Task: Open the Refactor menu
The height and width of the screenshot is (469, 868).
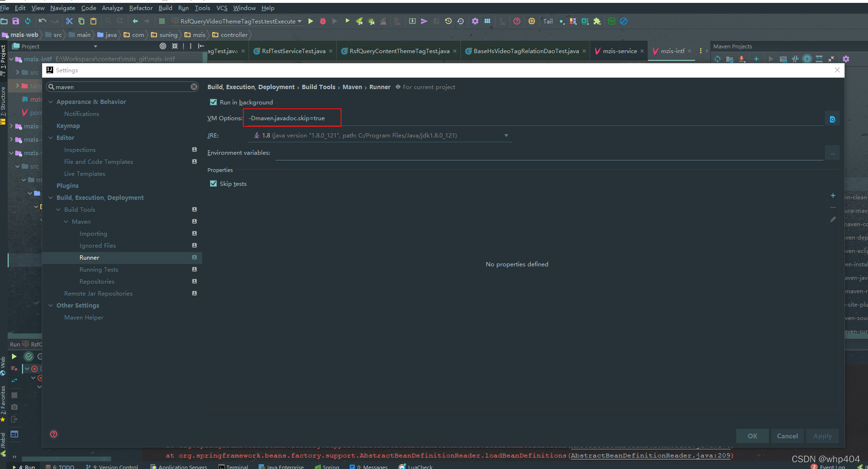Action: point(141,8)
